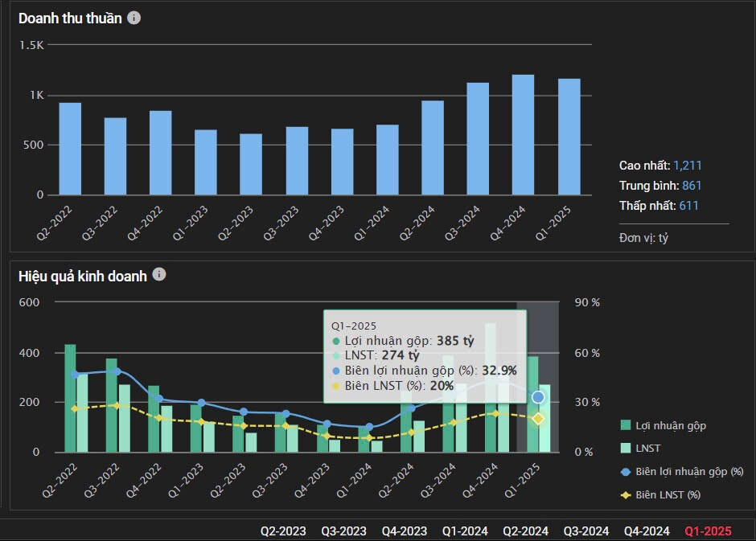756x541 pixels.
Task: Click the dark green Q2-2022 gross profit bar
Action: tap(70, 398)
